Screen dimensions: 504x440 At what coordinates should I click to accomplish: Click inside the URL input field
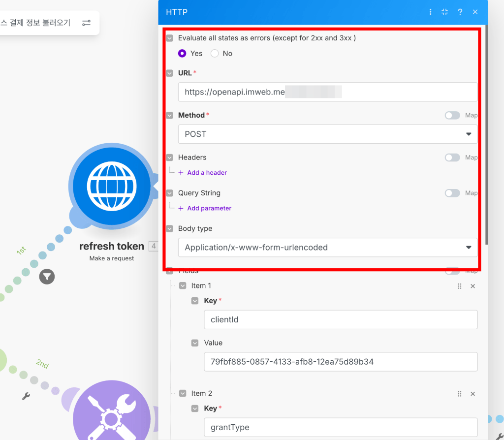pyautogui.click(x=327, y=92)
